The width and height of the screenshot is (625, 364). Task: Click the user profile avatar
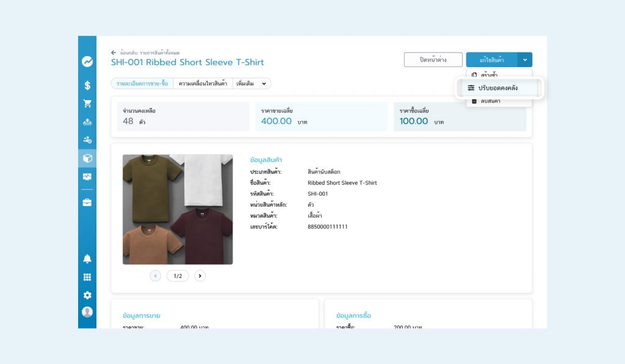click(x=87, y=312)
